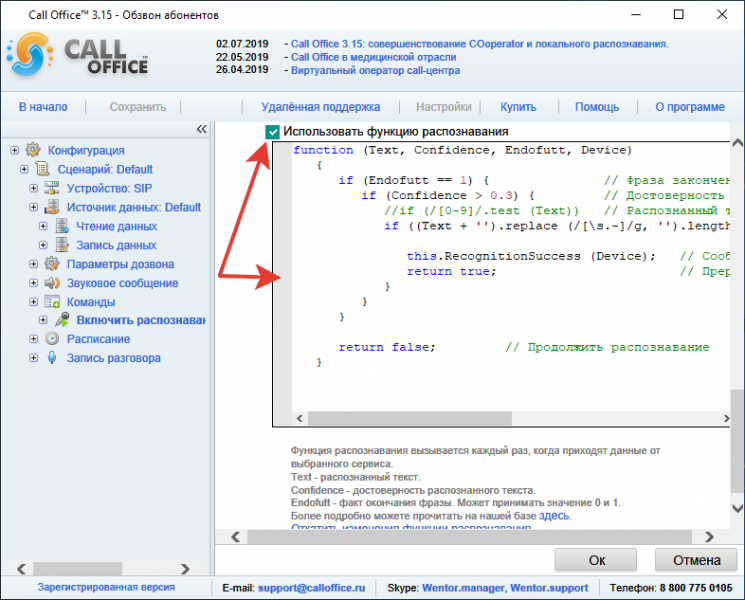Select Расписание tree item
This screenshot has height=600, width=745.
[x=98, y=339]
